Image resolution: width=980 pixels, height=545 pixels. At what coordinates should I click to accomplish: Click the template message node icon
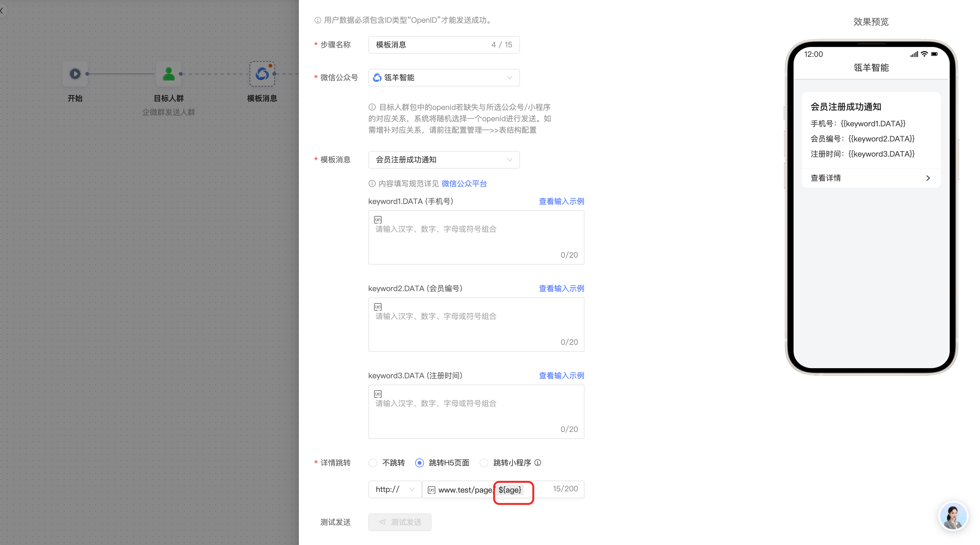coord(262,74)
